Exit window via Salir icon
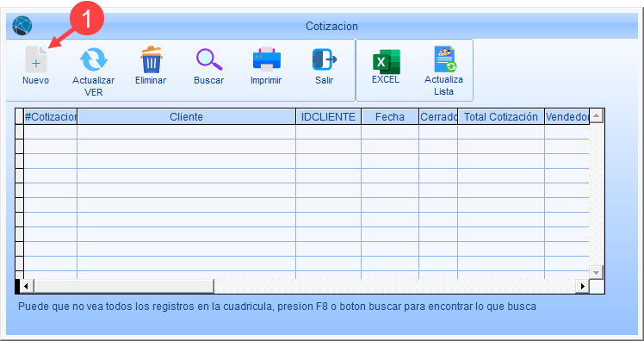 (325, 59)
